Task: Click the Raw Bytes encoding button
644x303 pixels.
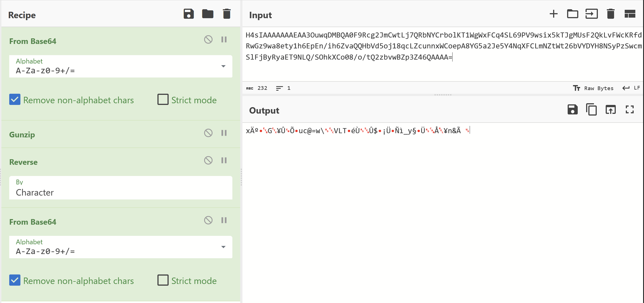Action: pos(593,88)
